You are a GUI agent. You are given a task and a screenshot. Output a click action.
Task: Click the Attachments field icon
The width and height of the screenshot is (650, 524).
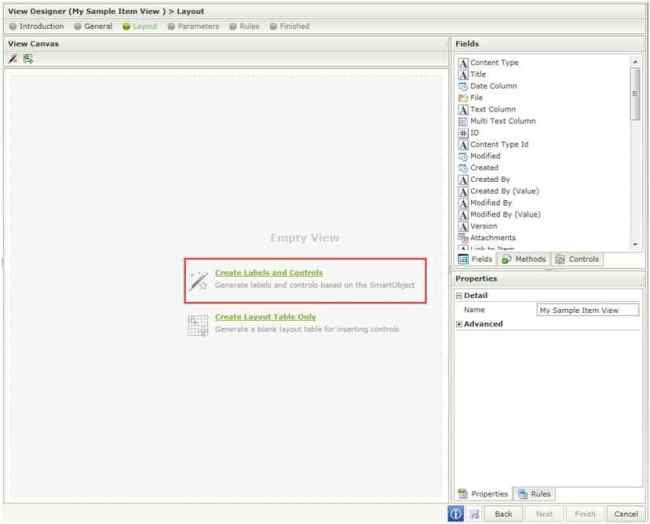tap(463, 238)
